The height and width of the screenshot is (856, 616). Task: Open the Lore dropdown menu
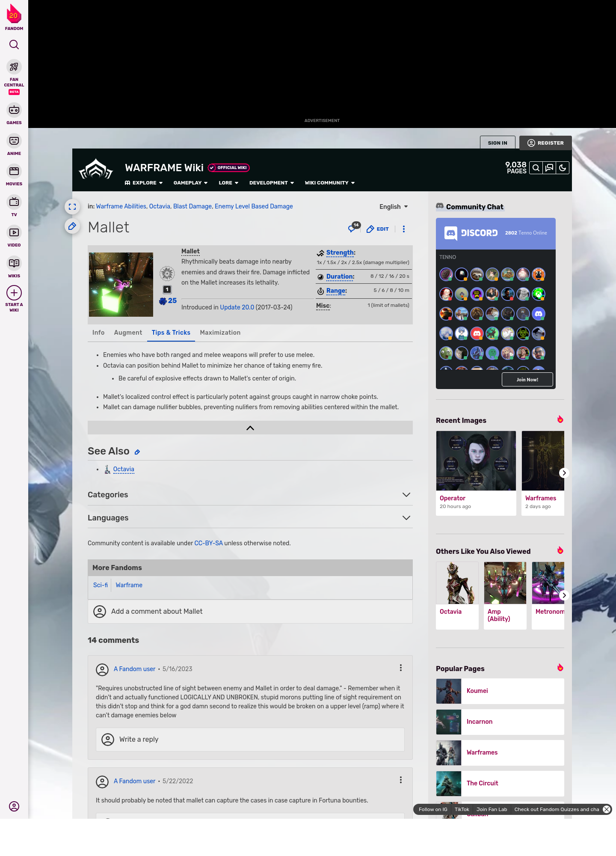point(228,183)
